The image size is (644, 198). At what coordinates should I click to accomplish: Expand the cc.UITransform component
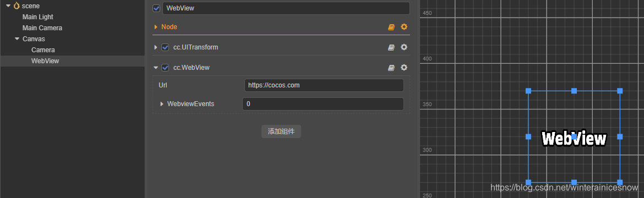click(156, 47)
